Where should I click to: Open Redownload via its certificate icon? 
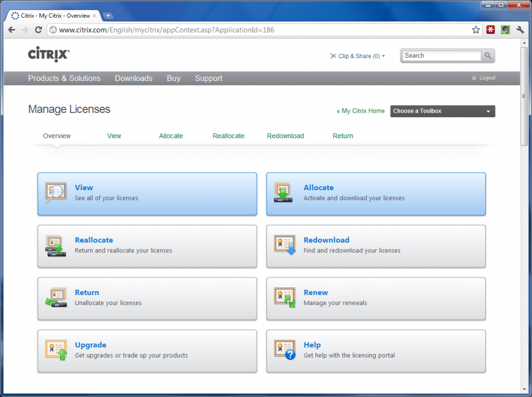[284, 245]
